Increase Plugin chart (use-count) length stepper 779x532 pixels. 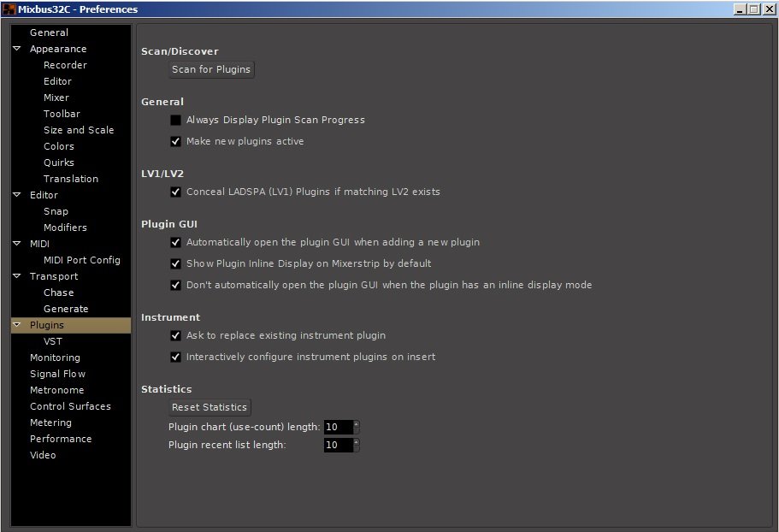point(357,423)
